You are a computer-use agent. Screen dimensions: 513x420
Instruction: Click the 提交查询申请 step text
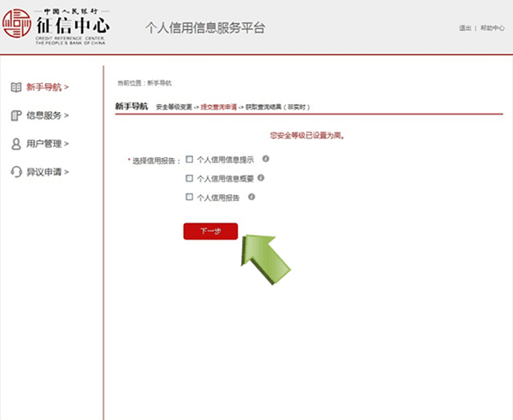tap(219, 107)
